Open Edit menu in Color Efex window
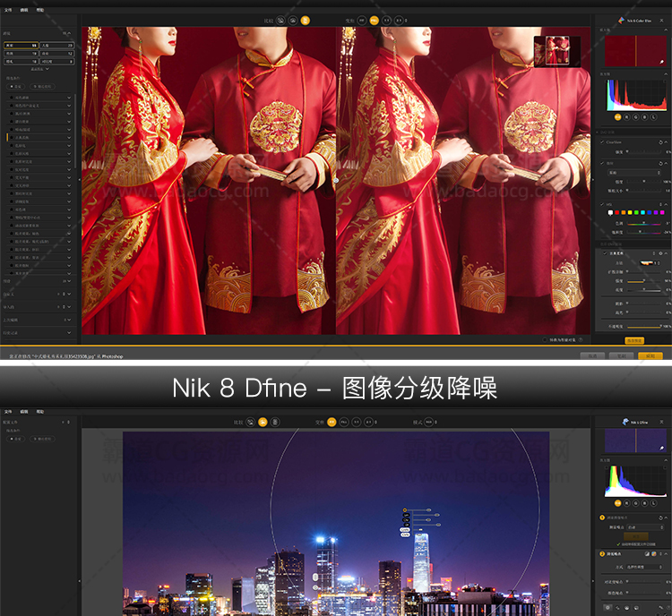Image resolution: width=672 pixels, height=616 pixels. point(24,10)
